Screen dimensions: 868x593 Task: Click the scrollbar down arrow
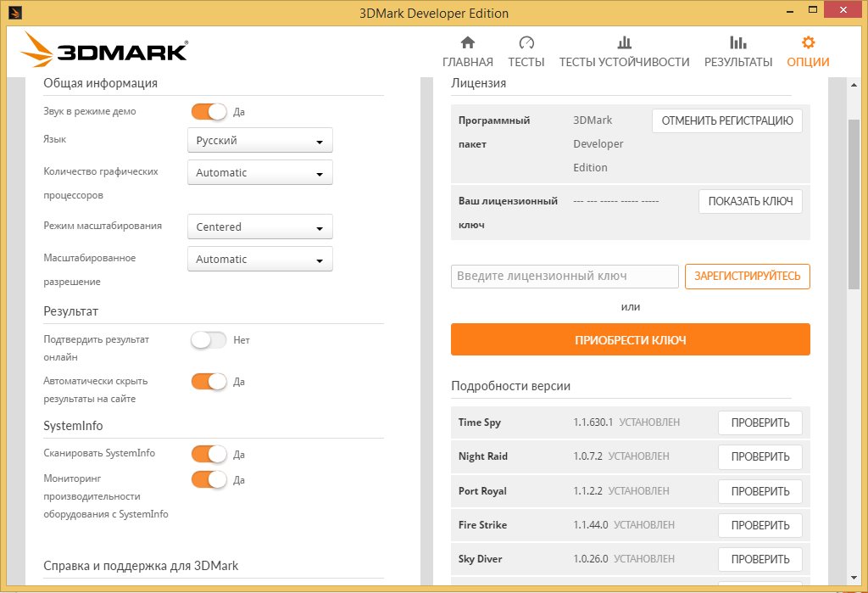click(854, 578)
